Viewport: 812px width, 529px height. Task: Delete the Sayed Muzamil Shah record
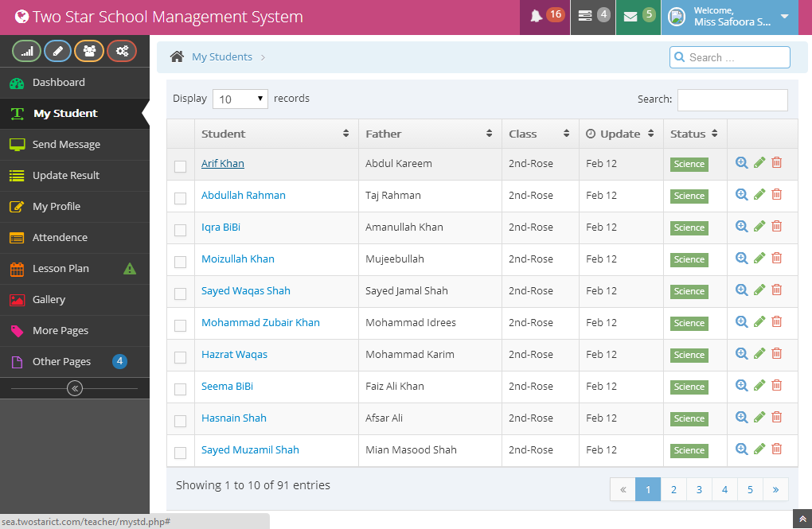pos(776,449)
